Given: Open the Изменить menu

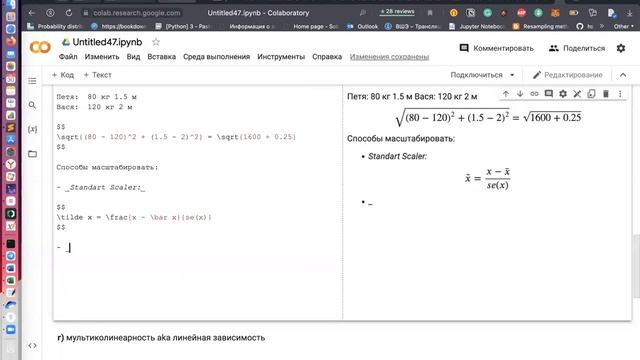Looking at the screenshot, I should (102, 57).
